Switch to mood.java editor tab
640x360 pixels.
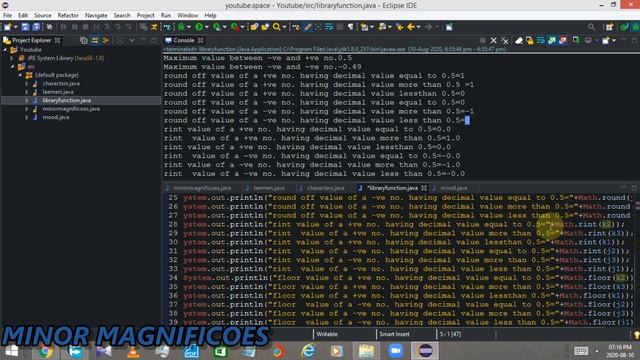click(453, 188)
